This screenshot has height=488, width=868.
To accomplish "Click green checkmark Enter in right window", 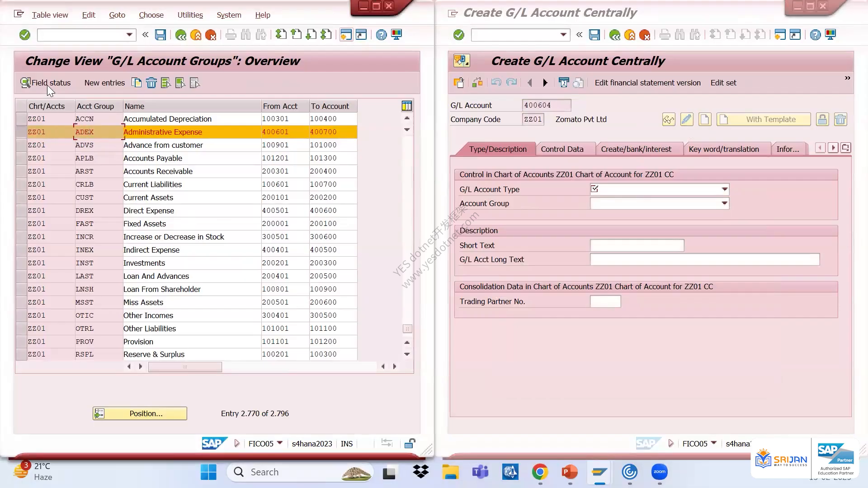I will [459, 35].
